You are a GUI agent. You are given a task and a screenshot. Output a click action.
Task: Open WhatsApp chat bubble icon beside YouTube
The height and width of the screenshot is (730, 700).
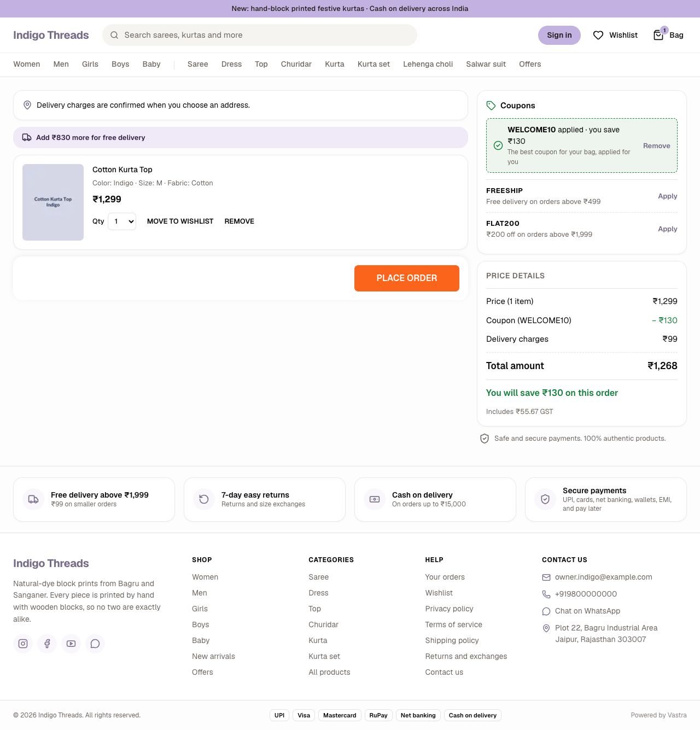(95, 644)
